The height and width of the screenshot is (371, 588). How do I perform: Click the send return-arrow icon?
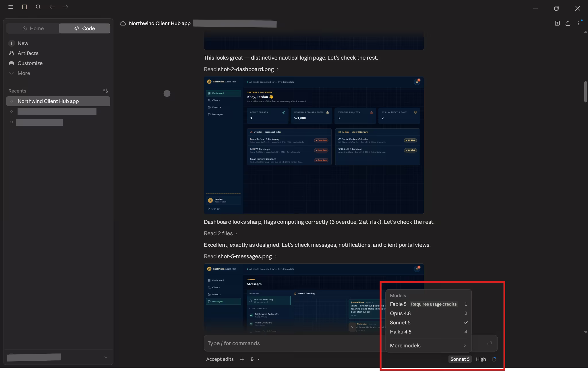[x=490, y=343]
